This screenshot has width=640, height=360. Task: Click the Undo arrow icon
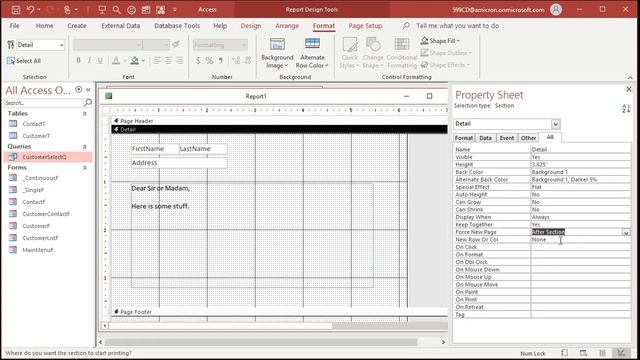click(x=30, y=9)
